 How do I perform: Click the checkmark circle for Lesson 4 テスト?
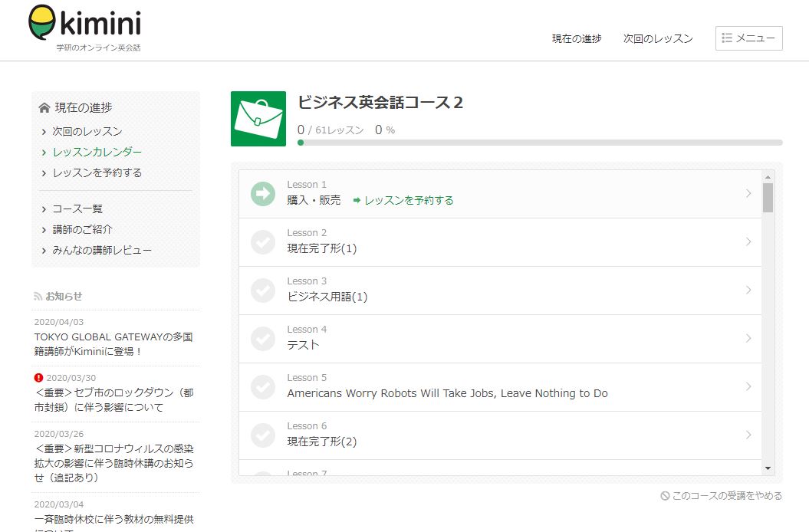pos(263,339)
